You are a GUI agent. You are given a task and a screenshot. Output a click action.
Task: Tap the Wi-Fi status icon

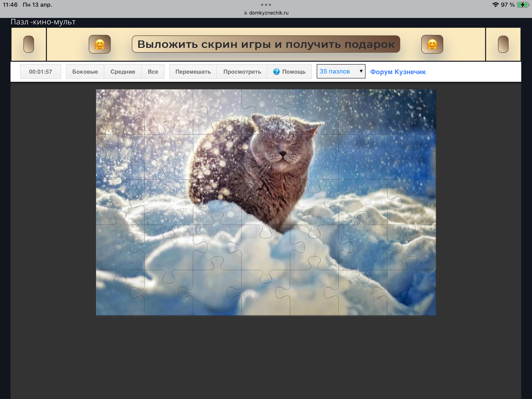click(x=495, y=5)
